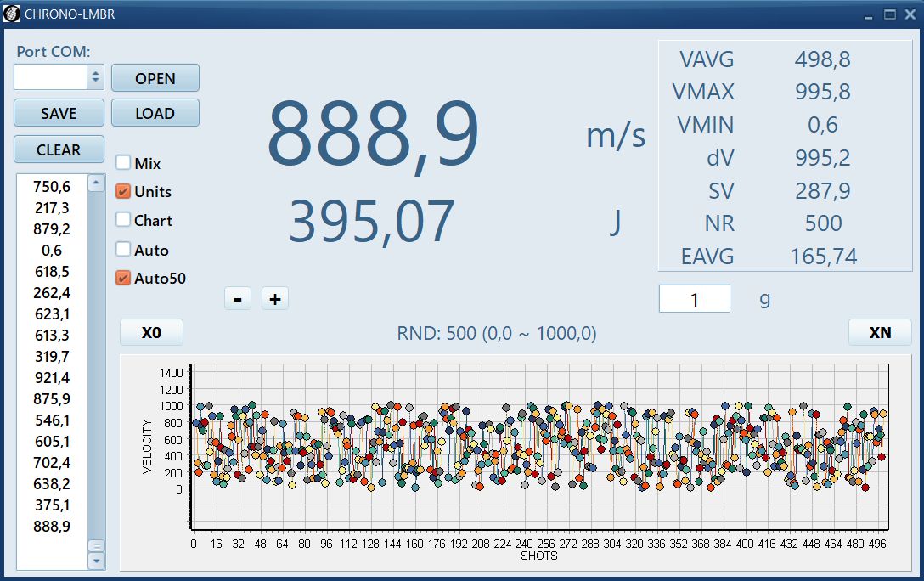Click the shot list scrollbar thumb
Screen dimensions: 924x581
coord(96,545)
